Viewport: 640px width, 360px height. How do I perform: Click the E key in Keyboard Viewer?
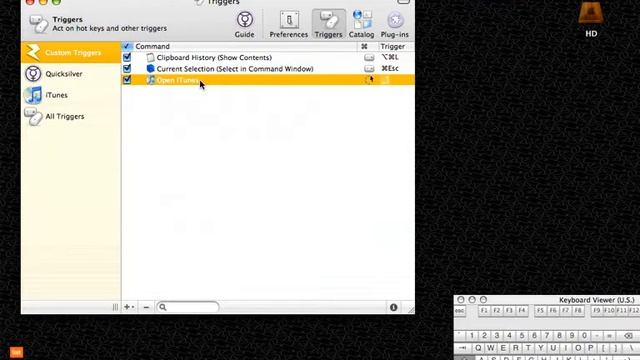503,348
